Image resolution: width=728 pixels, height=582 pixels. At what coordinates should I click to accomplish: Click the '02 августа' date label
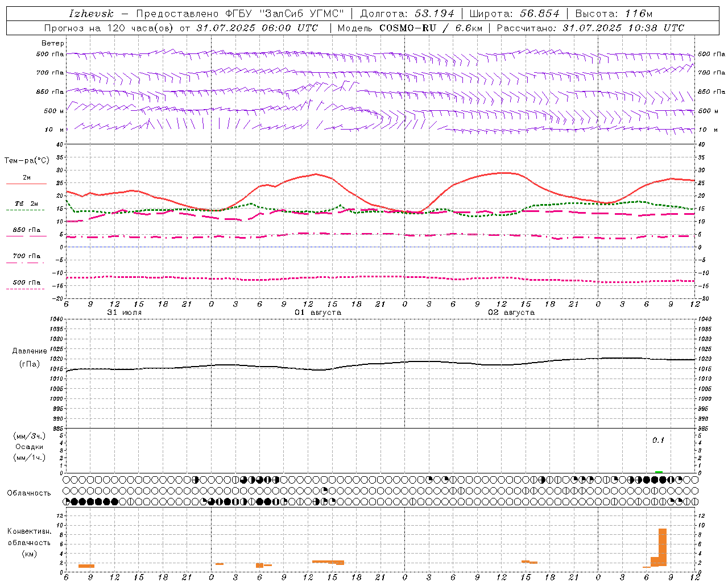(511, 313)
